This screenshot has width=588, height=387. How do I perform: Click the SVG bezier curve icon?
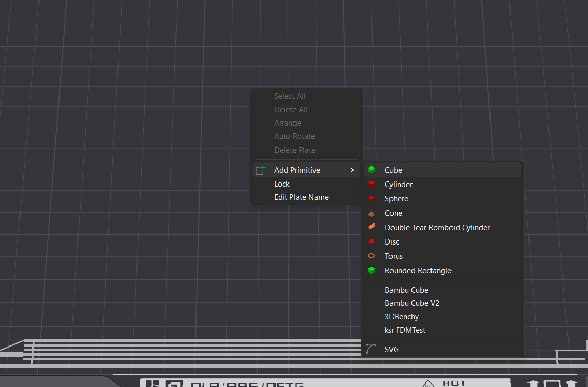tap(371, 349)
